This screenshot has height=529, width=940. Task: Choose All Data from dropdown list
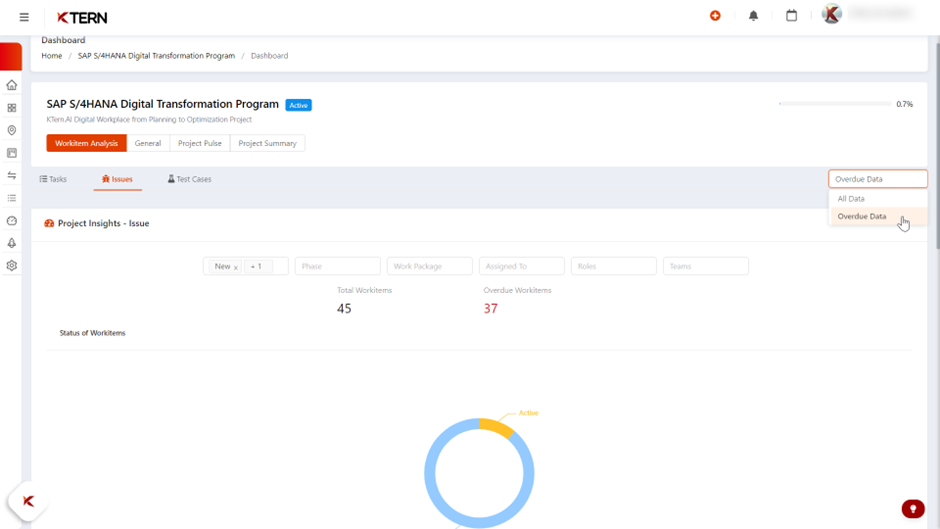pos(878,199)
